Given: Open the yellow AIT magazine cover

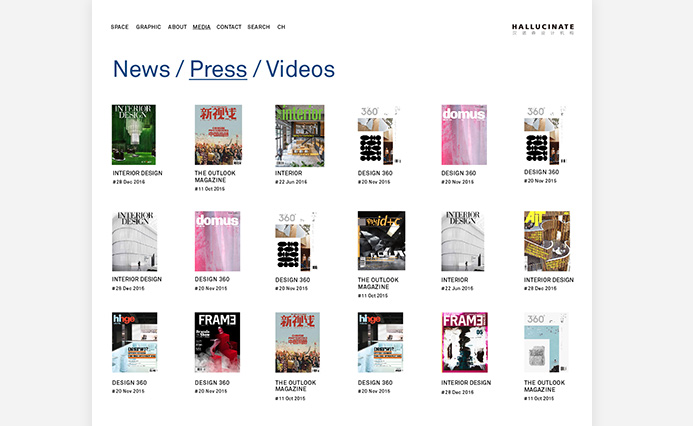Looking at the screenshot, I should point(547,241).
